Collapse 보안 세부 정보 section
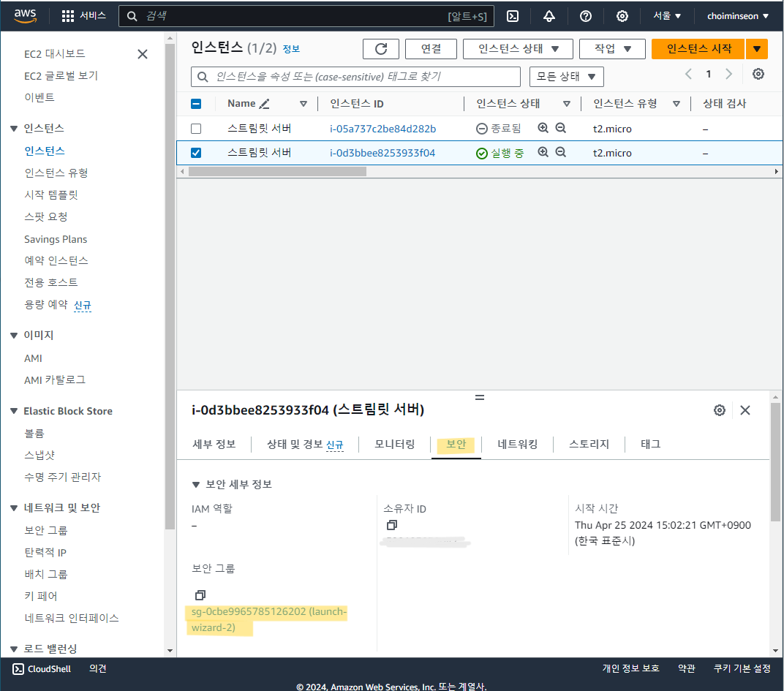784x691 pixels. pyautogui.click(x=196, y=485)
